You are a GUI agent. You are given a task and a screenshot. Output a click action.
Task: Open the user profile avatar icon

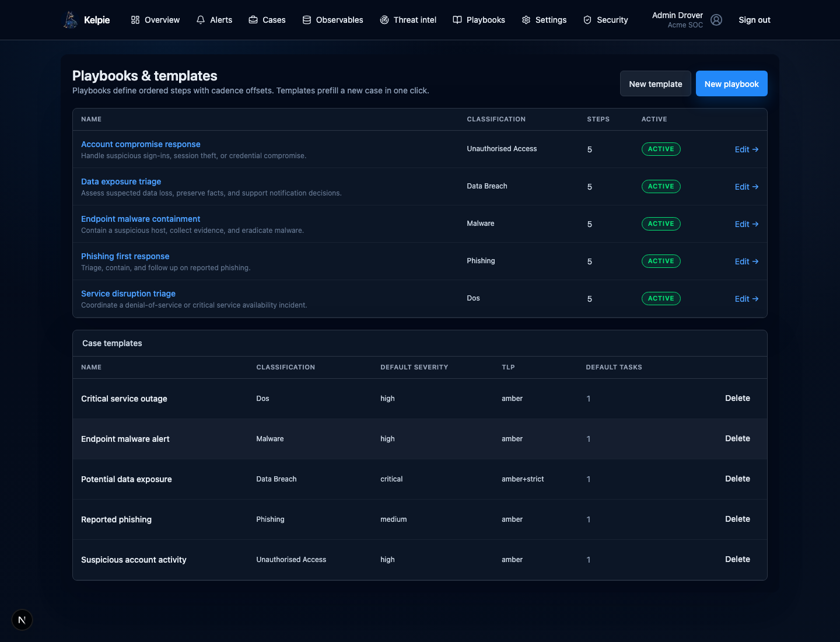coord(716,20)
